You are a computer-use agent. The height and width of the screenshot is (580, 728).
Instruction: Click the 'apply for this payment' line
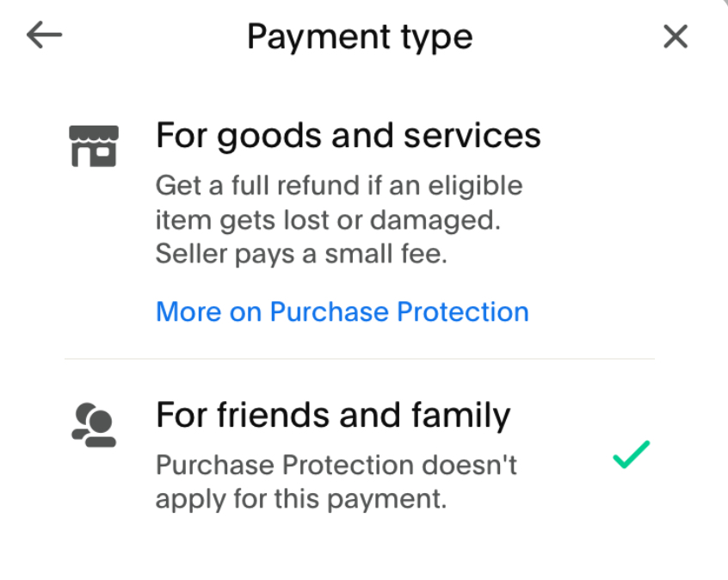pyautogui.click(x=301, y=500)
